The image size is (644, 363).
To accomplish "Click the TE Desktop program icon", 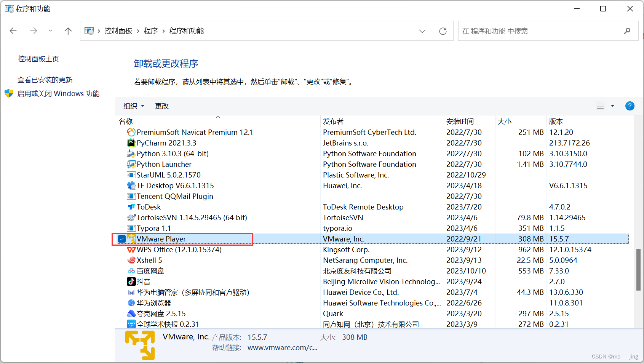I will [x=131, y=185].
